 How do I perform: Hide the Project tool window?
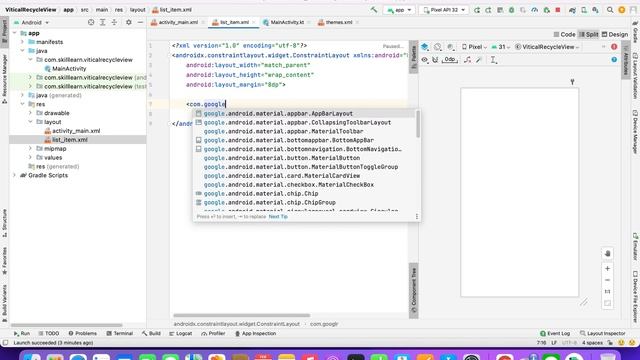[x=140, y=22]
